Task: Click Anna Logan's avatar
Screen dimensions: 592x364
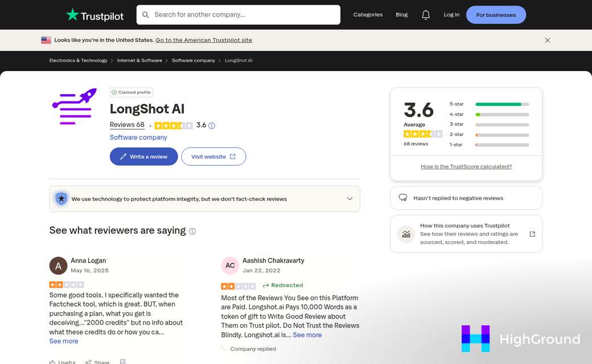Action: click(58, 266)
